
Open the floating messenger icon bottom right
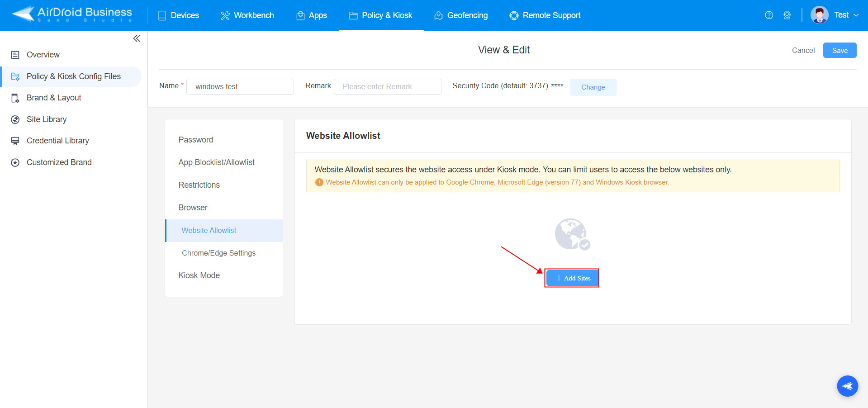tap(847, 386)
